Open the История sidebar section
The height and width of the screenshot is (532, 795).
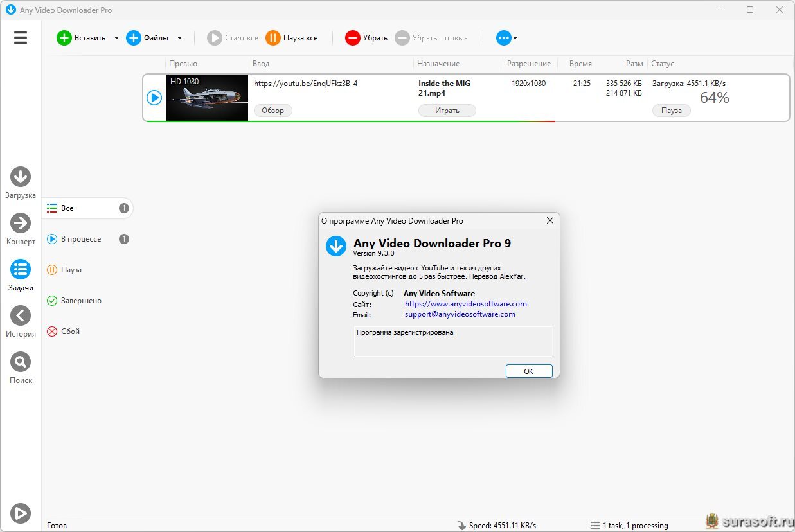point(21,322)
